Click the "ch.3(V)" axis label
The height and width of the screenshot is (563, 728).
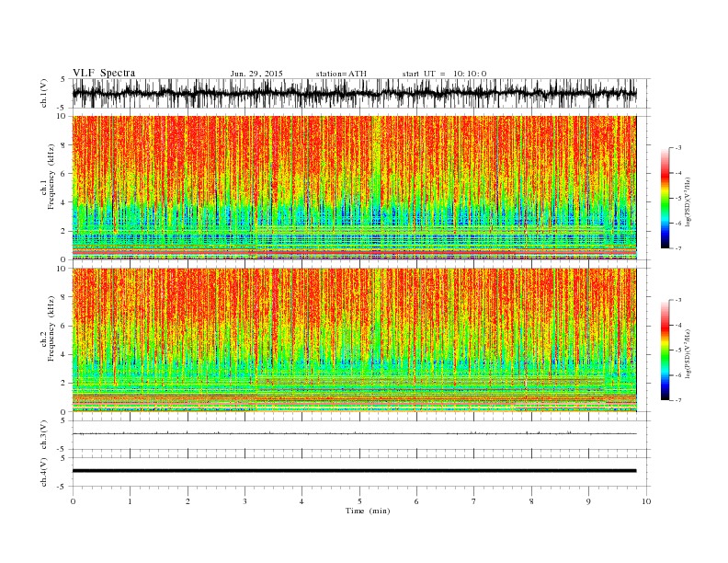(x=44, y=435)
